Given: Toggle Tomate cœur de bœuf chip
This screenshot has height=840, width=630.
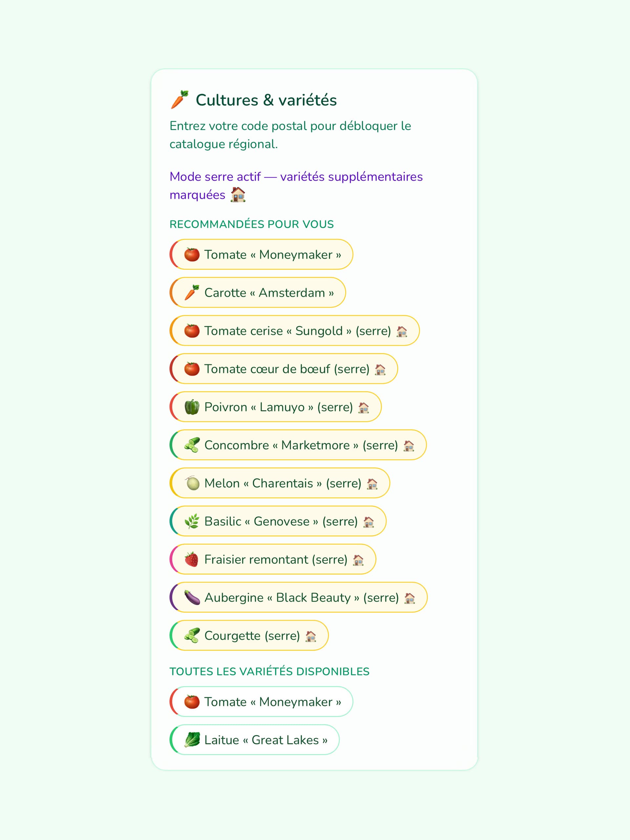Looking at the screenshot, I should 283,369.
